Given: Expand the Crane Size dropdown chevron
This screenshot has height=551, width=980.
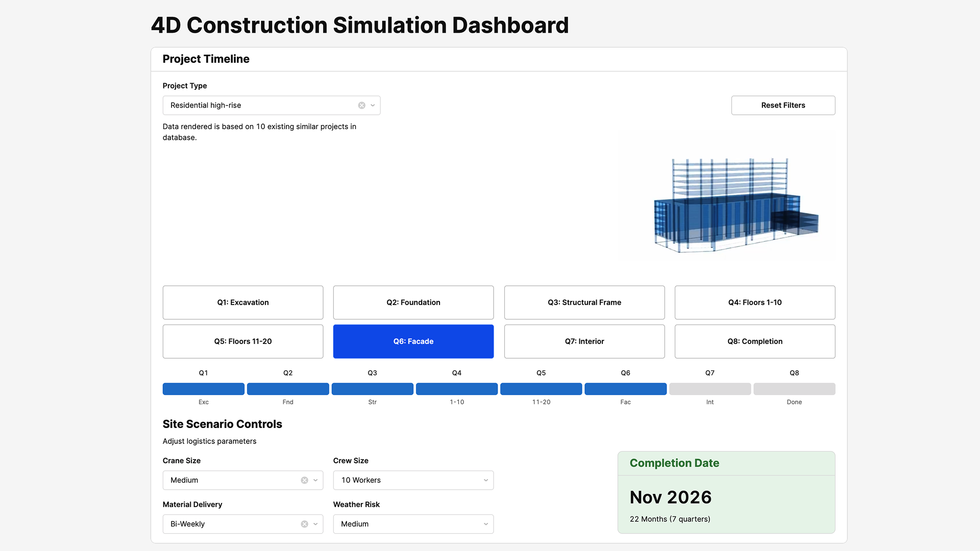Looking at the screenshot, I should coord(316,480).
